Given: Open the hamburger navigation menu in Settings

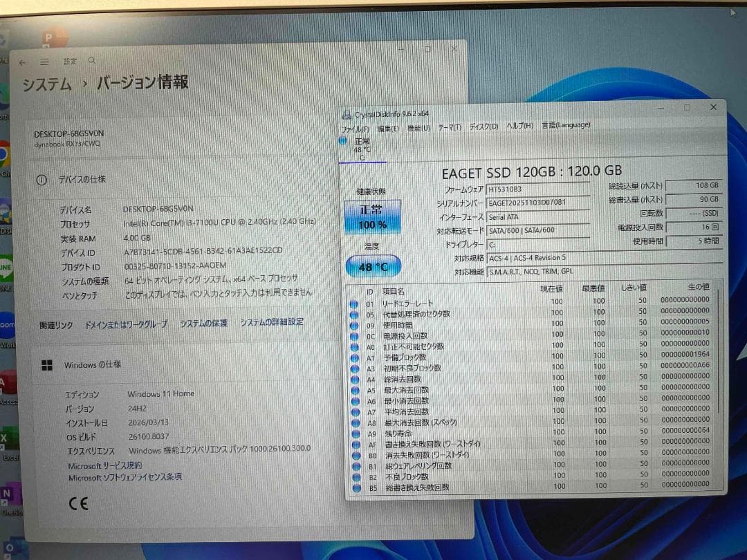Looking at the screenshot, I should pos(44,62).
